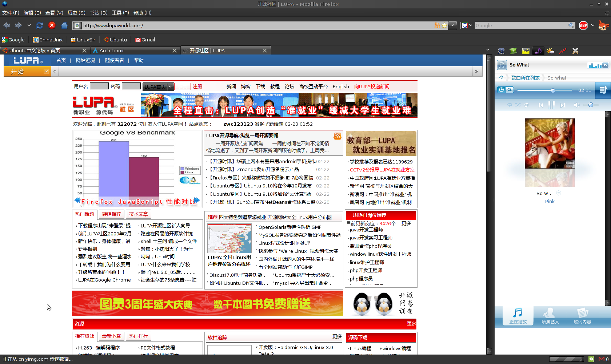
Task: Click the Firefox forward arrow button
Action: click(19, 25)
